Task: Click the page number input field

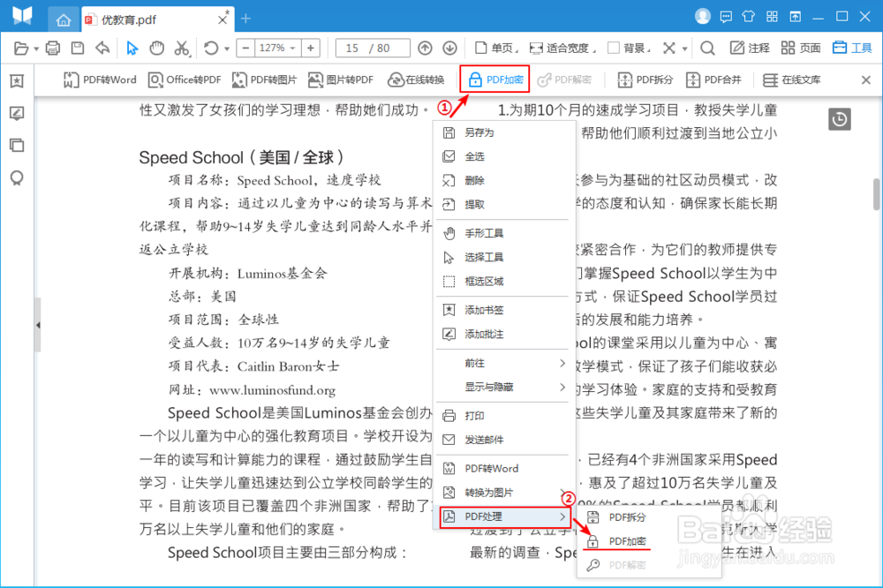Action: tap(373, 49)
